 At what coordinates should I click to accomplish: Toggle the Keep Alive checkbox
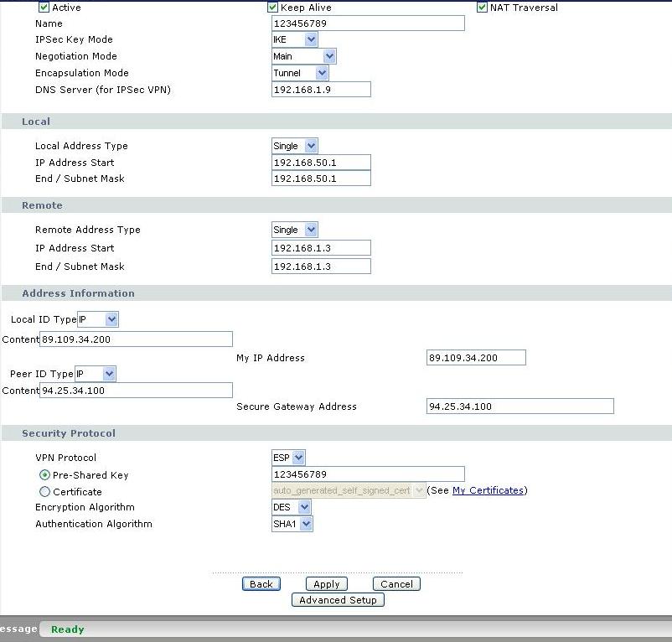pyautogui.click(x=272, y=8)
